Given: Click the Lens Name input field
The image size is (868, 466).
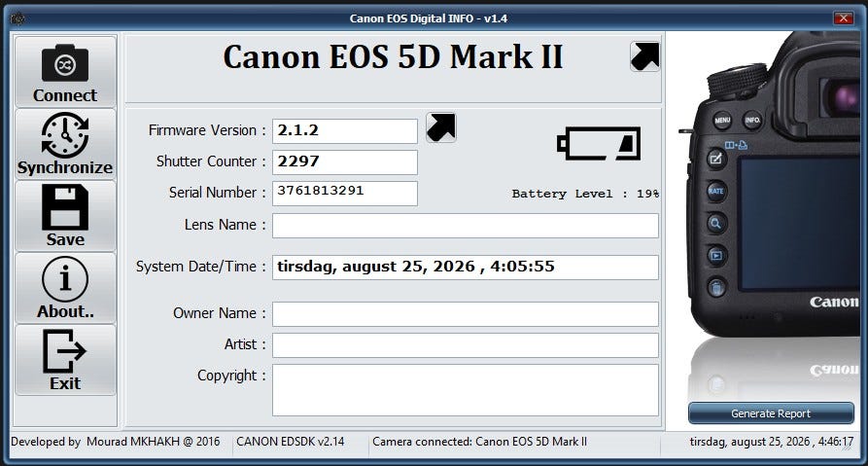Looking at the screenshot, I should tap(466, 226).
